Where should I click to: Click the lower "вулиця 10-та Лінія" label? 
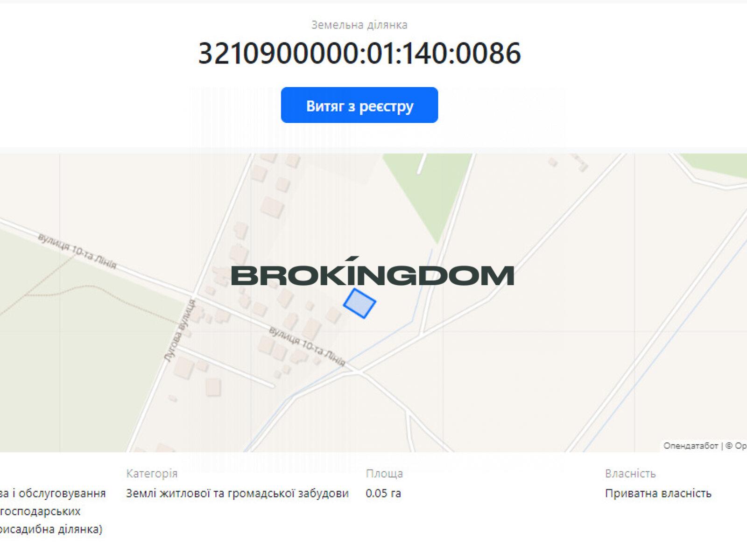tap(307, 346)
